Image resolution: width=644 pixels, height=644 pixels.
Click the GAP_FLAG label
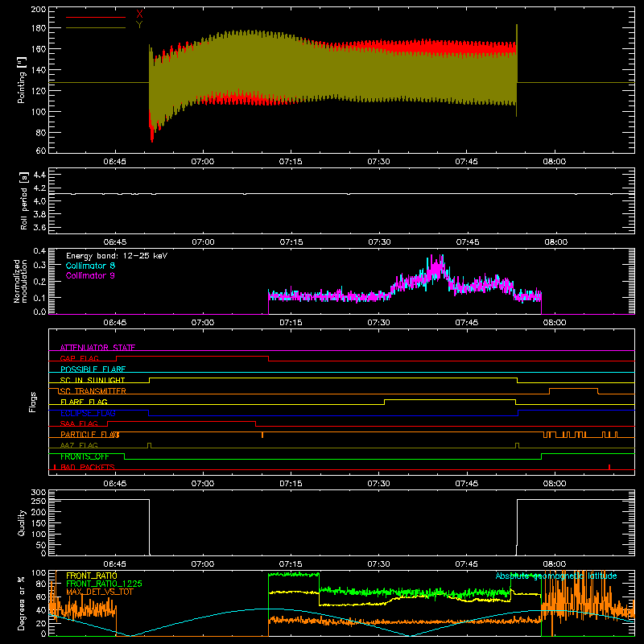pyautogui.click(x=79, y=358)
